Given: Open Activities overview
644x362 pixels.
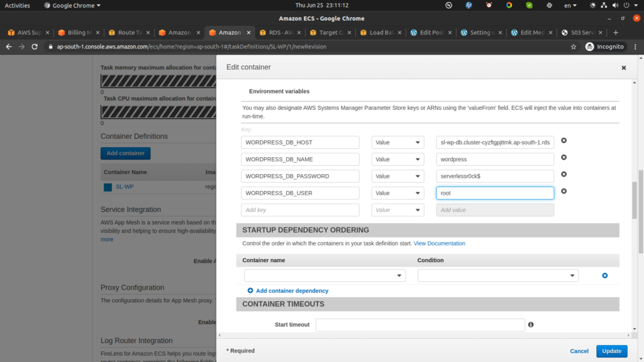Looking at the screenshot, I should pyautogui.click(x=17, y=5).
